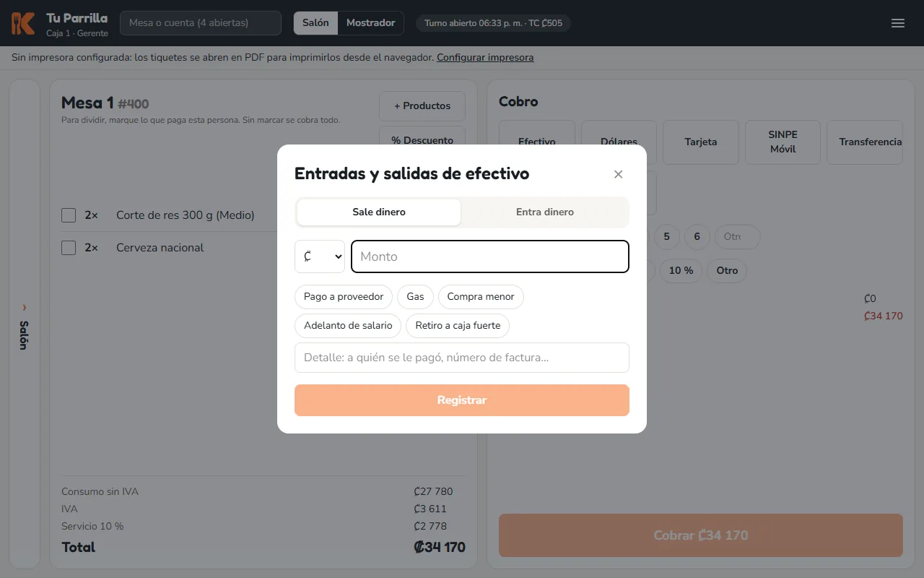Choose the Compra menor chip
Viewport: 924px width, 578px height.
click(481, 297)
